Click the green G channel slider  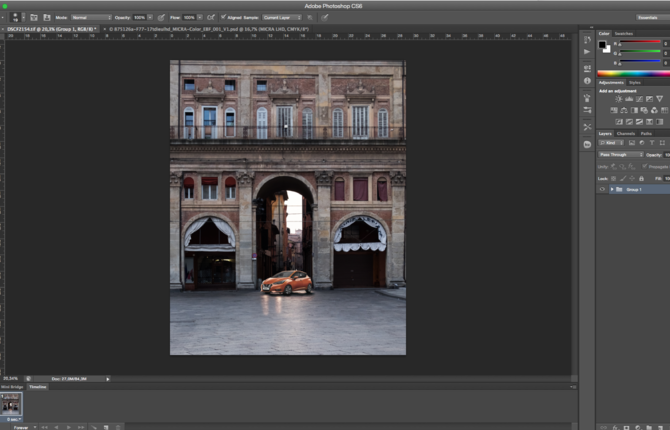640,52
